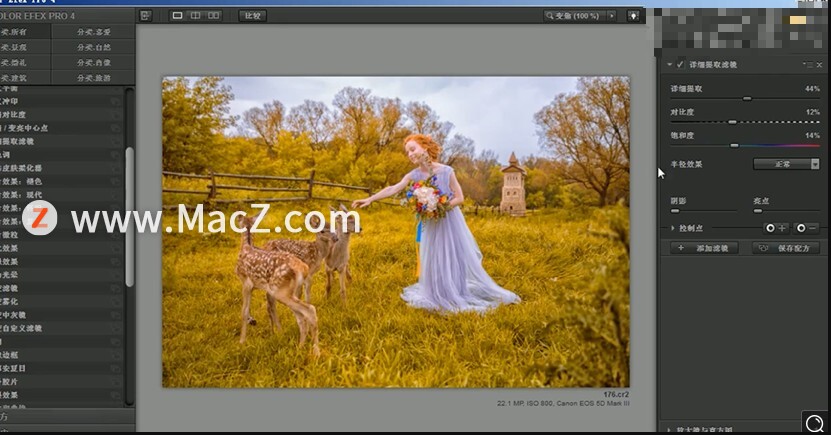Click the 添加滤镜 add filter button
The image size is (831, 435).
[704, 248]
